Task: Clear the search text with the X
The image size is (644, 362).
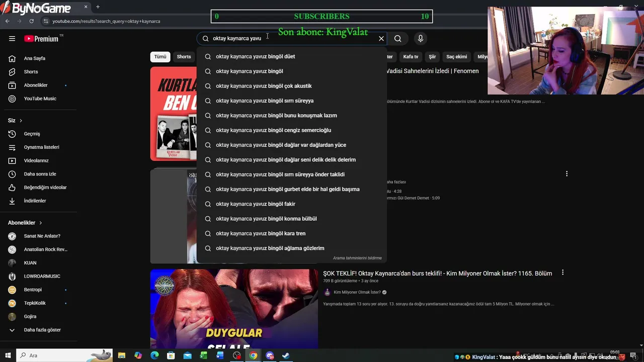Action: click(x=381, y=38)
